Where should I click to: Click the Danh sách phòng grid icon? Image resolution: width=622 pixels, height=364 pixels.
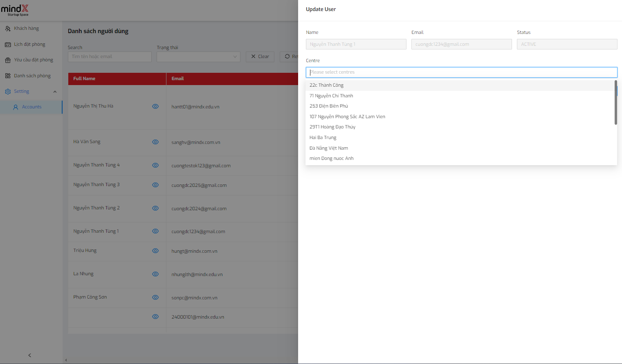pos(8,76)
